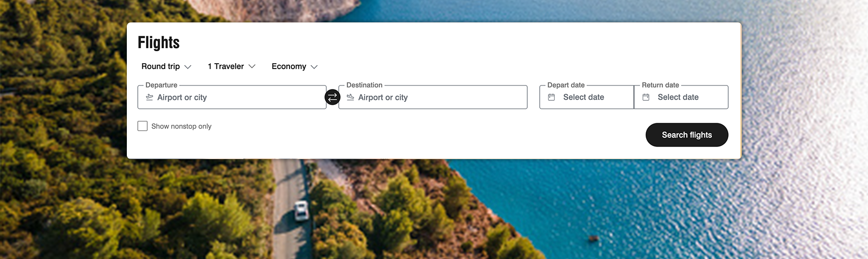868x259 pixels.
Task: Click the Flights heading
Action: point(159,42)
